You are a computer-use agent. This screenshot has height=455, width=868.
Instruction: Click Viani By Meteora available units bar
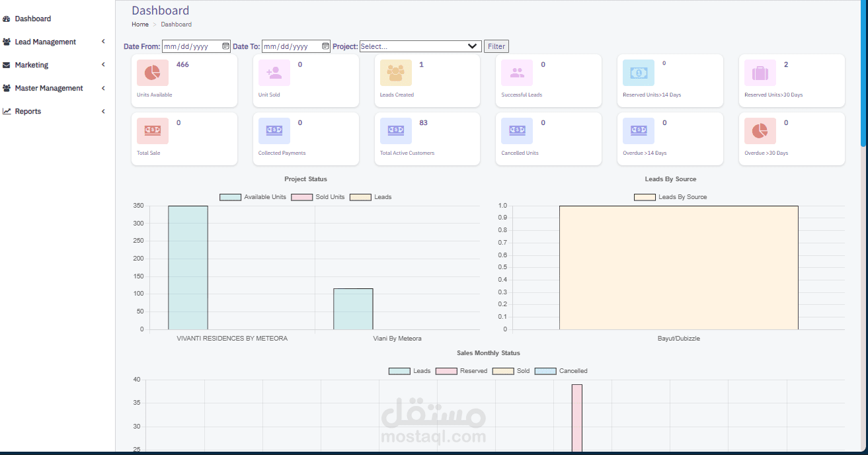pos(353,309)
